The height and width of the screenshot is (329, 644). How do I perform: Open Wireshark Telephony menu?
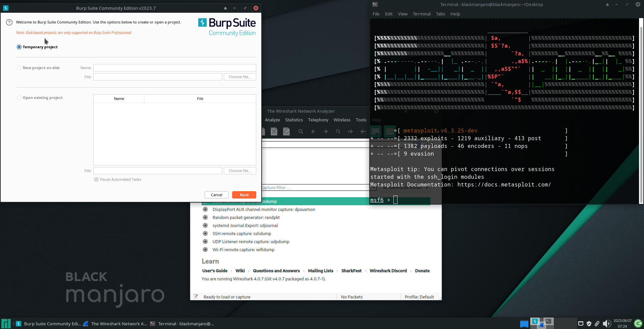318,120
